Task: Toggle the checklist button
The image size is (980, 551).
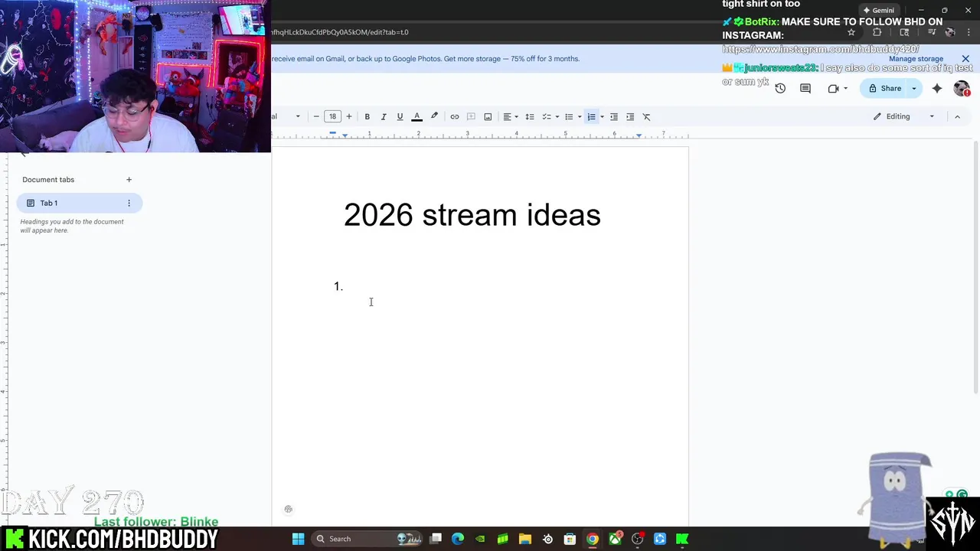Action: 547,116
